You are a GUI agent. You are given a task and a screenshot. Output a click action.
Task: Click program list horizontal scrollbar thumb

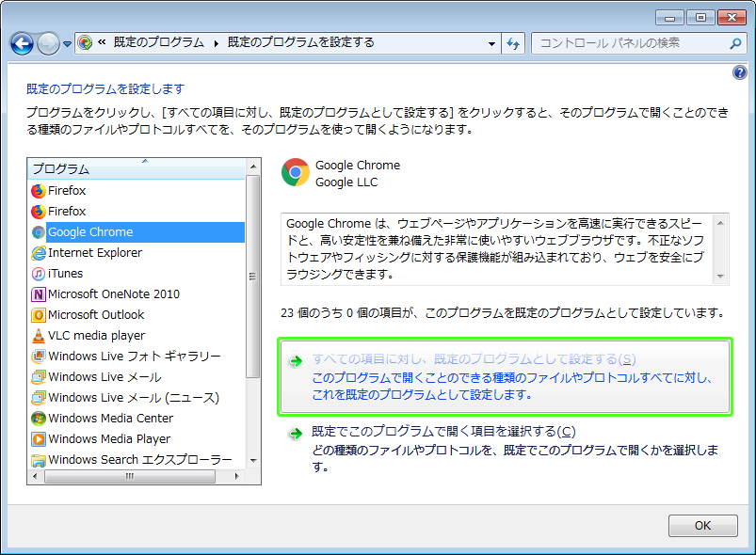(130, 477)
